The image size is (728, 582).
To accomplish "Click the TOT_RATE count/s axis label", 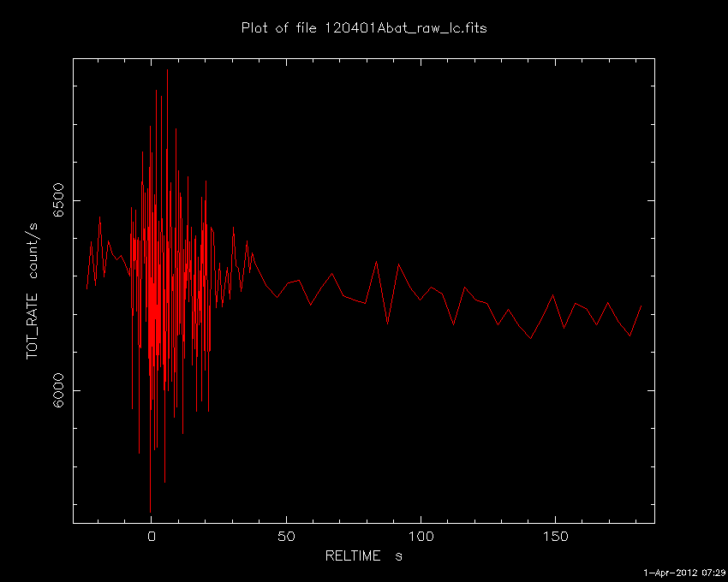I will click(x=33, y=291).
